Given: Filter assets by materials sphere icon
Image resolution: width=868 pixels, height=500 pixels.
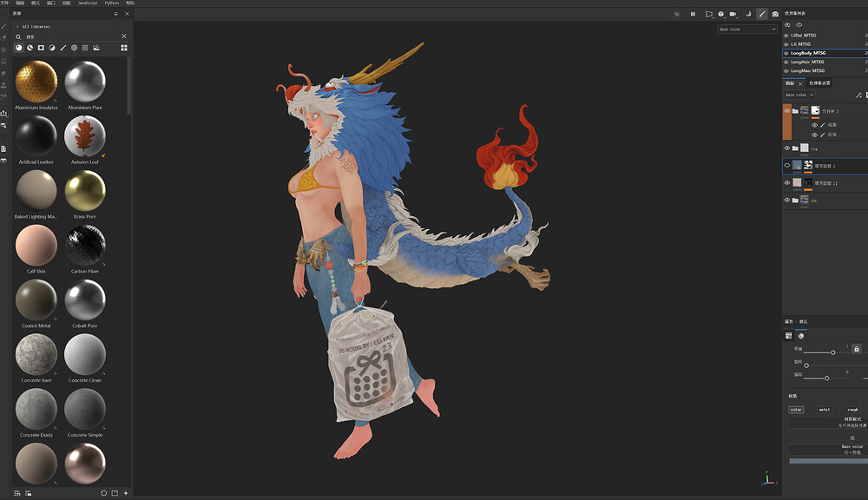Looking at the screenshot, I should pos(19,48).
